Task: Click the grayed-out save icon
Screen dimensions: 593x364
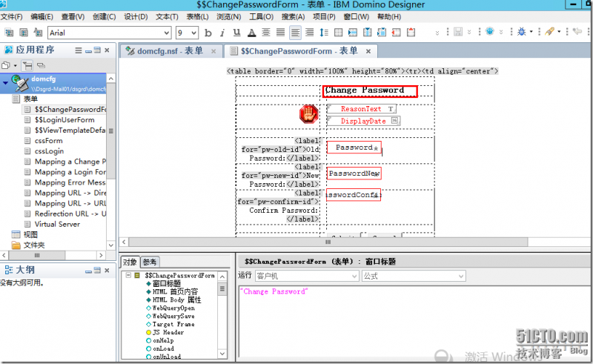Action: [458, 32]
